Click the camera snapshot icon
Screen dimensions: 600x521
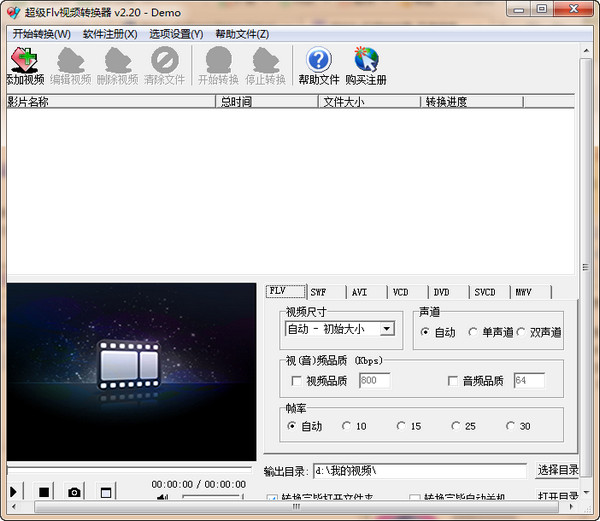pos(74,491)
